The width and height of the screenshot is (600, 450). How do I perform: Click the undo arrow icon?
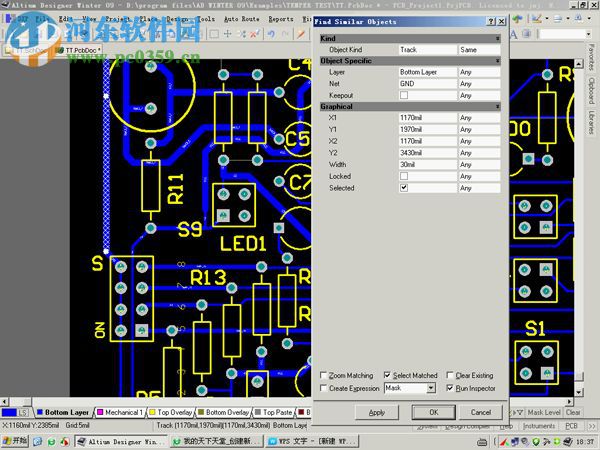271,34
